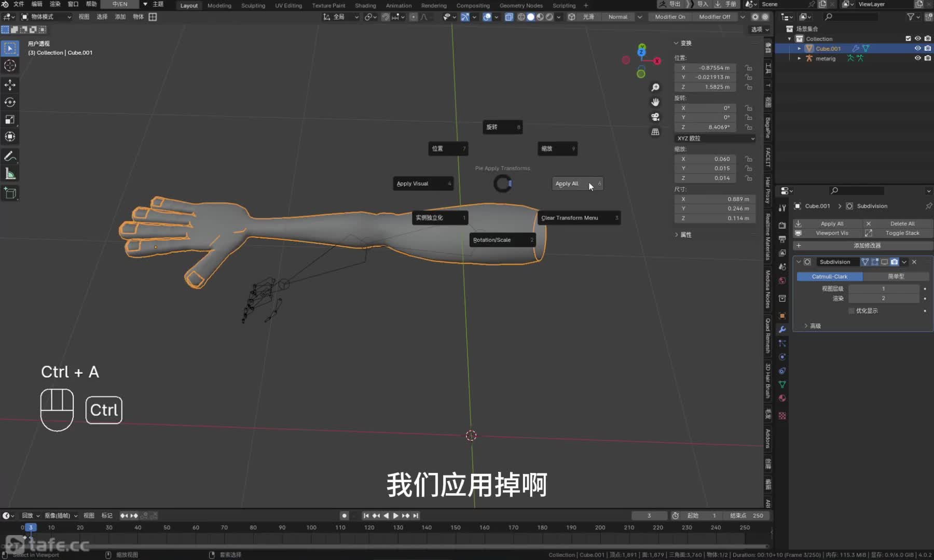
Task: Expand the Cube.001 outliner row
Action: point(799,48)
